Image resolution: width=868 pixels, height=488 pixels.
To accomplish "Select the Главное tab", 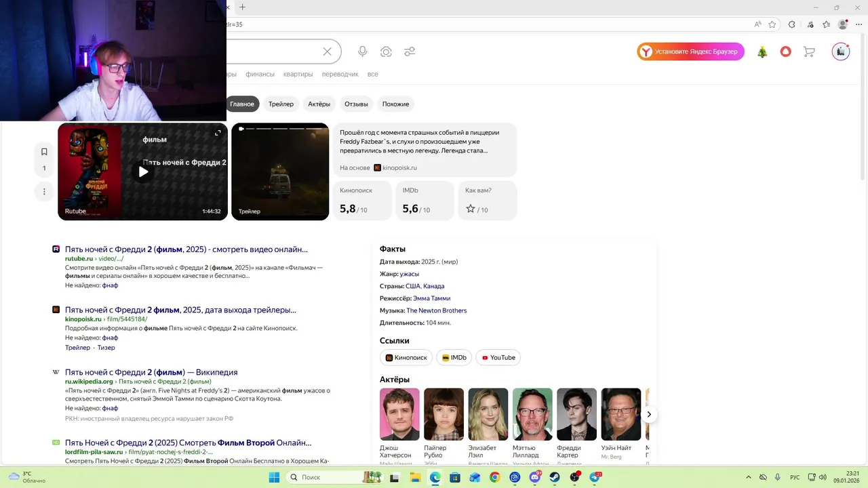I will (242, 104).
